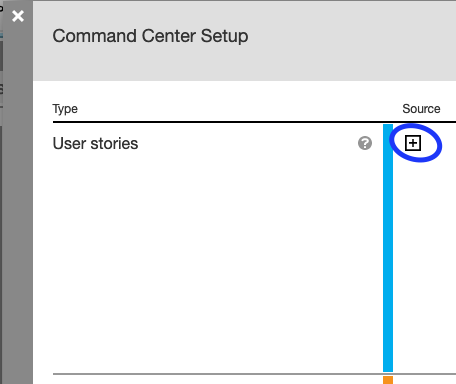Click the cut-off letter at top-left corner
Viewport: 456px width, 384px height.
tap(1, 8)
